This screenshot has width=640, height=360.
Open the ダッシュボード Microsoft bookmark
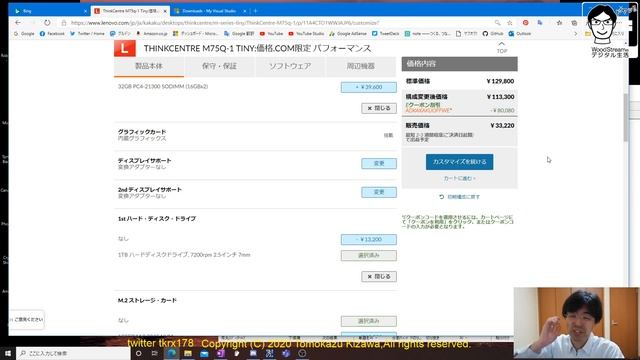196,33
